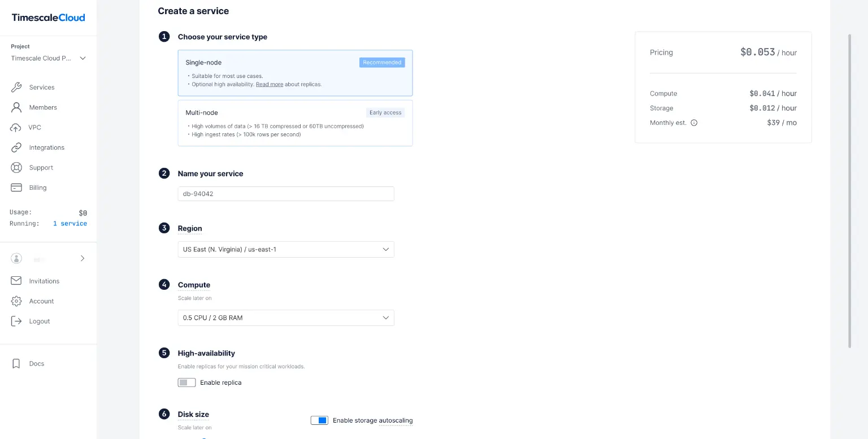Open the Account menu item
The width and height of the screenshot is (868, 439).
(41, 301)
